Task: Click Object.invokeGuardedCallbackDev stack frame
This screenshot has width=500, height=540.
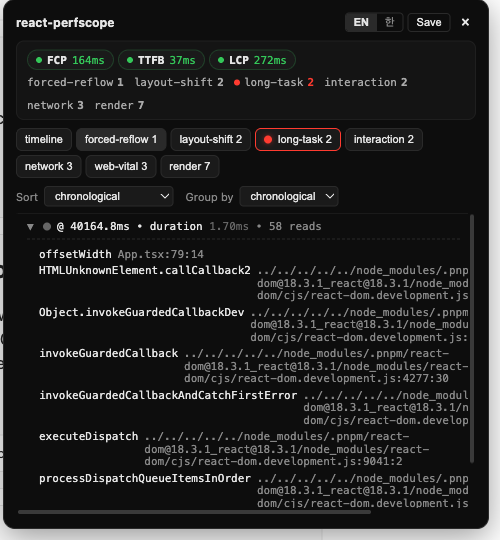Action: (142, 312)
